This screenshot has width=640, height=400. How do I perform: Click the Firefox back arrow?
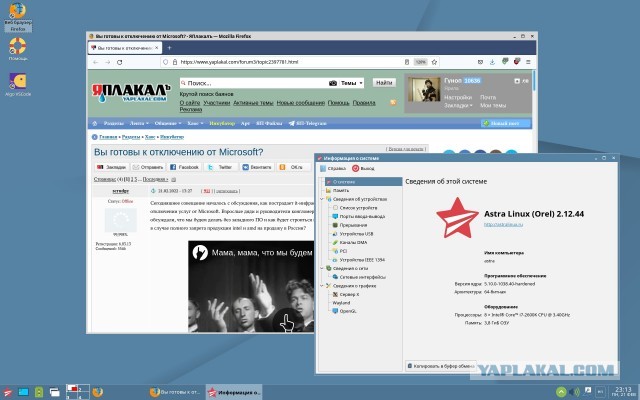pyautogui.click(x=95, y=62)
